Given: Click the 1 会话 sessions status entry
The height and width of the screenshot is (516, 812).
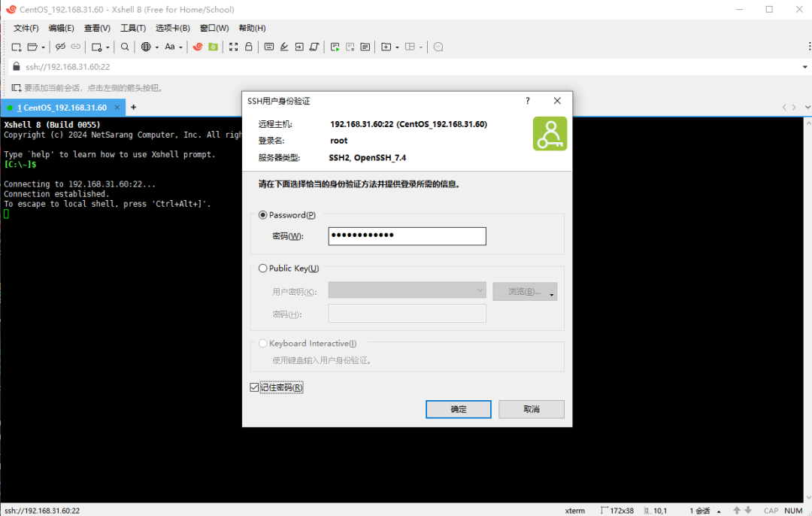Looking at the screenshot, I should coord(700,511).
